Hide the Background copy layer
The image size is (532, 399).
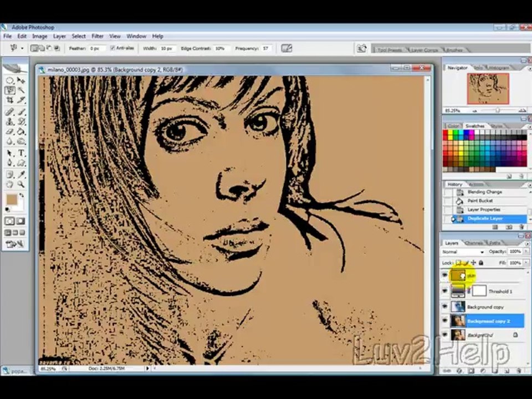445,306
